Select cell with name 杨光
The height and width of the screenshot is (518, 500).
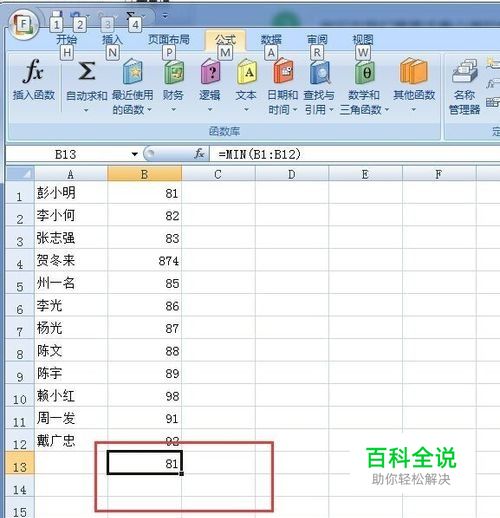pos(71,328)
